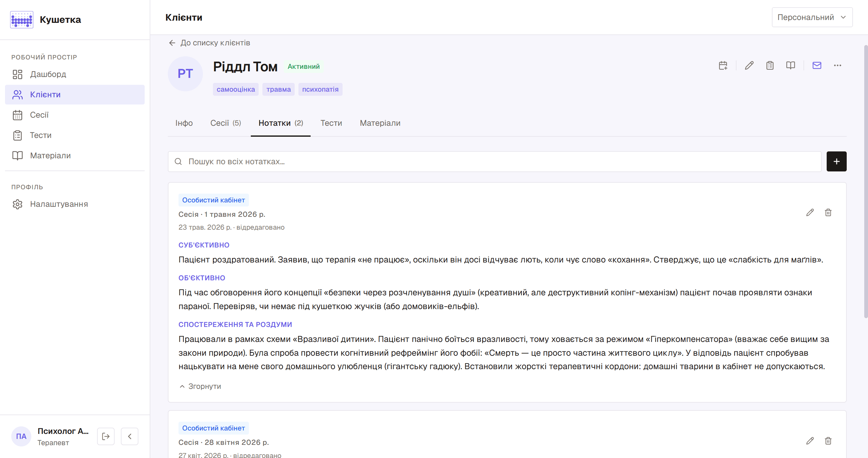Viewport: 868px width, 458px height.
Task: Click the Кушетка logo icon
Action: pyautogui.click(x=22, y=19)
